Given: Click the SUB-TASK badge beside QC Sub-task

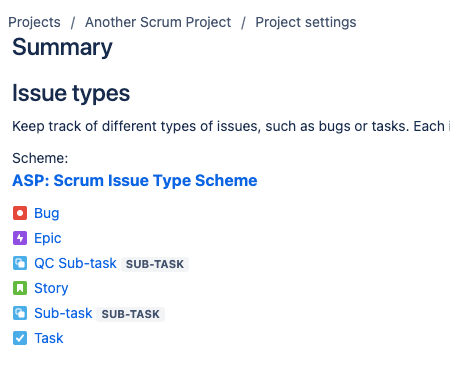Looking at the screenshot, I should pyautogui.click(x=155, y=264).
